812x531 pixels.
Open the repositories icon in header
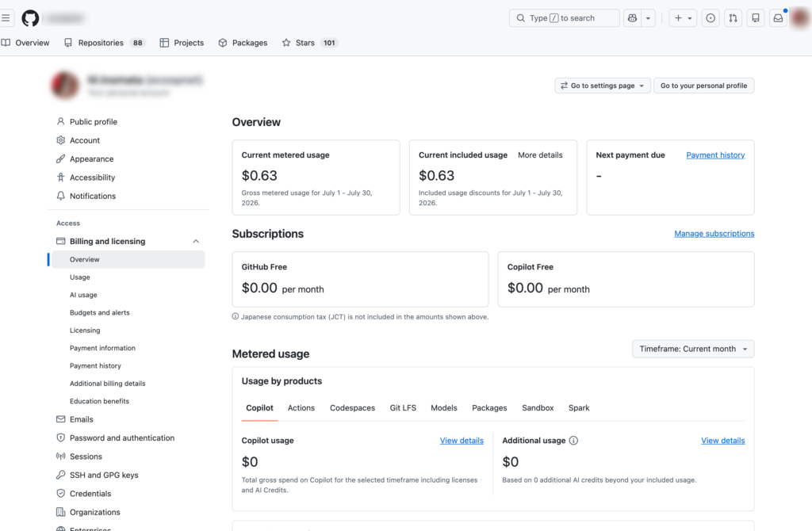pos(756,18)
